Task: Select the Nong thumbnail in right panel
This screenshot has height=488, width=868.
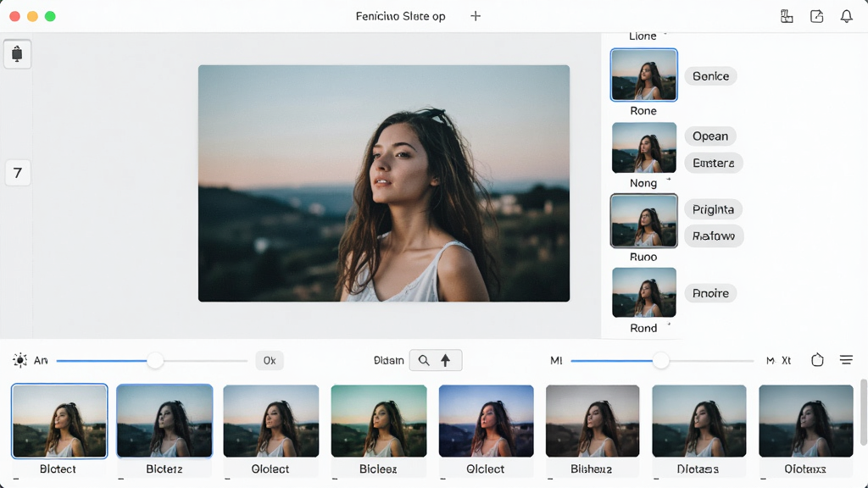Action: click(644, 147)
